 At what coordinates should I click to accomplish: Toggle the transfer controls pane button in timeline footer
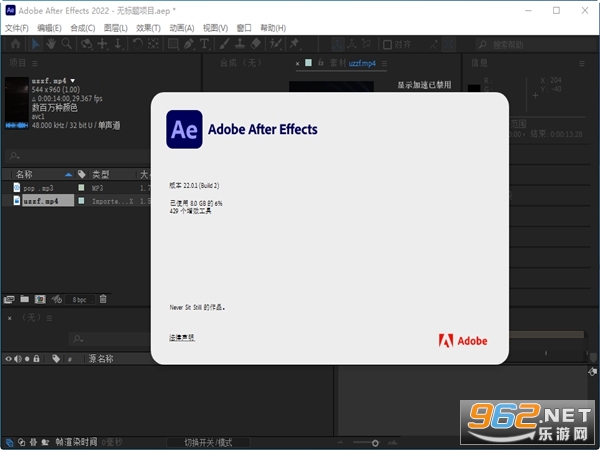(21, 442)
